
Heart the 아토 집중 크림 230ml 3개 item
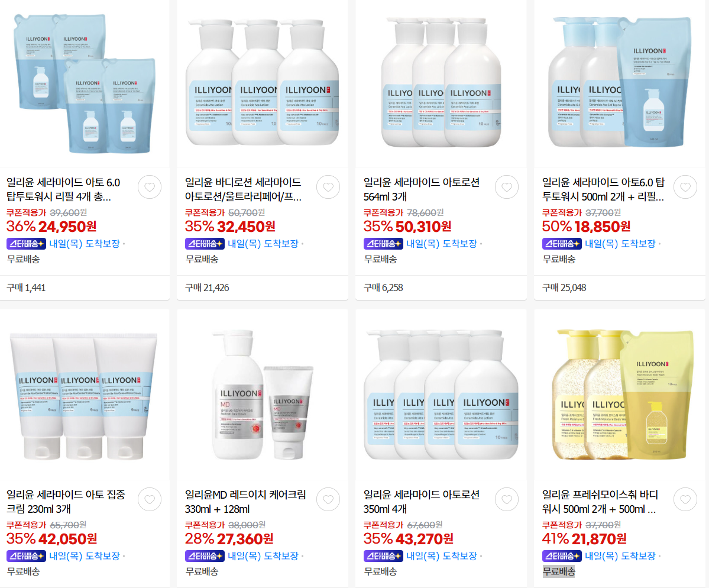(149, 499)
